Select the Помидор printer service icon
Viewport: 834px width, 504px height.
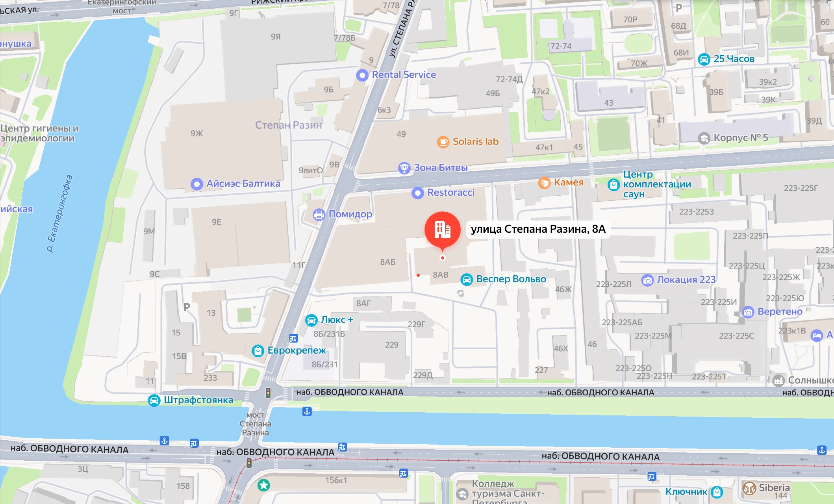[319, 215]
